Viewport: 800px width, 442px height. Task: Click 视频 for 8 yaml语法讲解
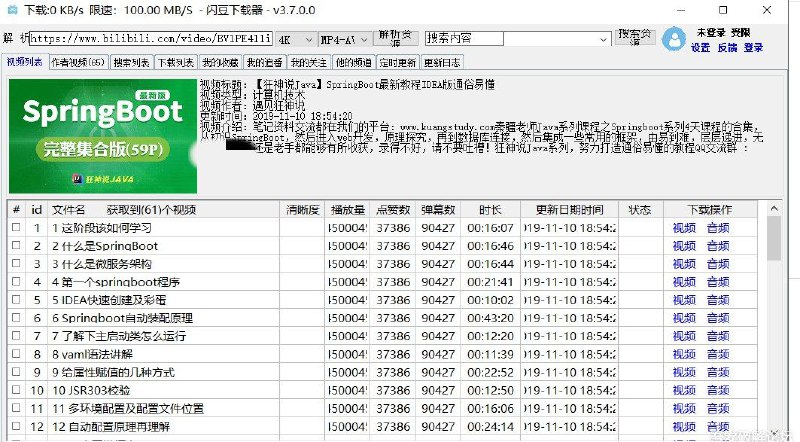684,354
